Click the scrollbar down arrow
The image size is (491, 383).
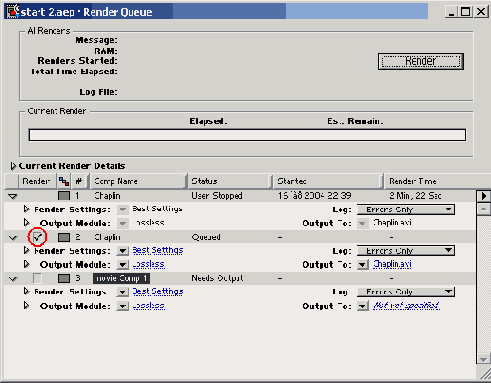[484, 359]
